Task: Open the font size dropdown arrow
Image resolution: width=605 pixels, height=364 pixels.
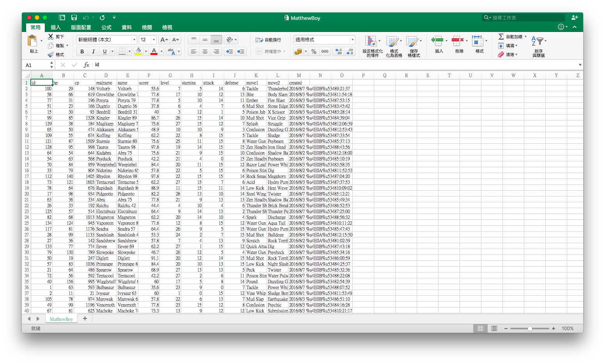Action: pyautogui.click(x=154, y=40)
